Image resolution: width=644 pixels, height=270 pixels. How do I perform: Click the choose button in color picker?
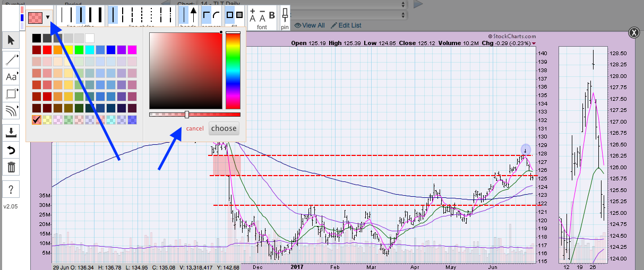[x=224, y=128]
